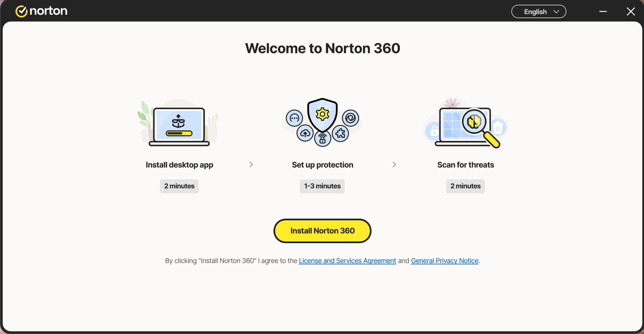Click the laptop illustration for Install desktop app
Viewport: 644px width, 334px height.
179,126
